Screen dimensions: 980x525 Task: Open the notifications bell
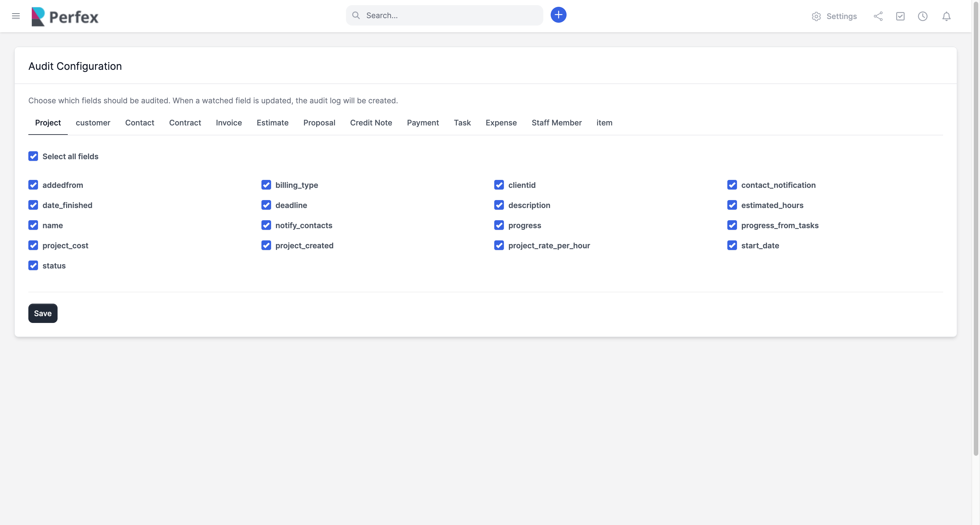946,16
